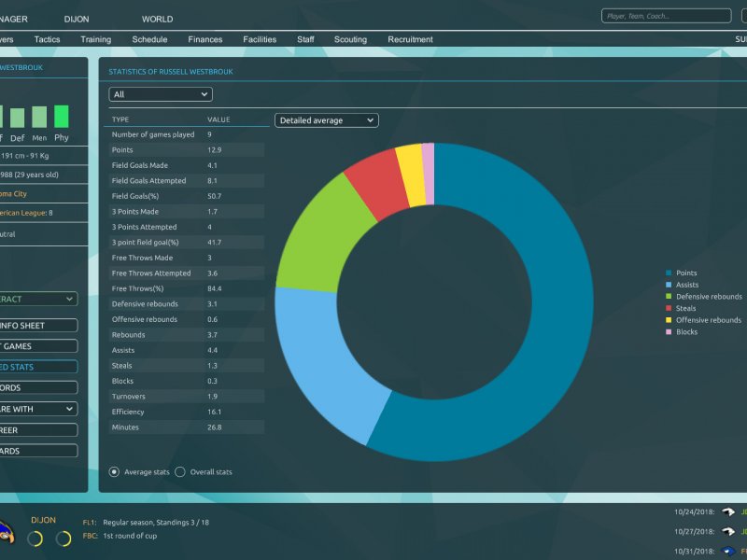
Task: Click the team icon beside 10/27/2018
Action: pos(728,531)
